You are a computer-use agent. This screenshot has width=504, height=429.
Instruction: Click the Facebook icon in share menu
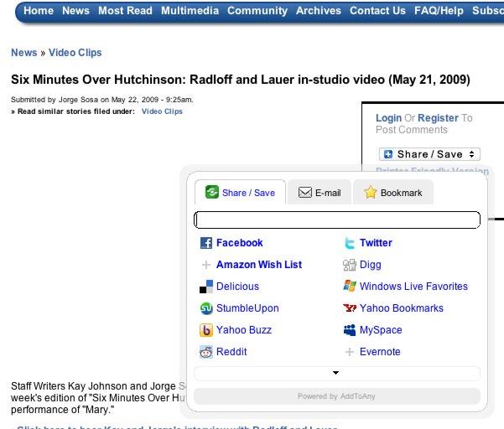(206, 243)
